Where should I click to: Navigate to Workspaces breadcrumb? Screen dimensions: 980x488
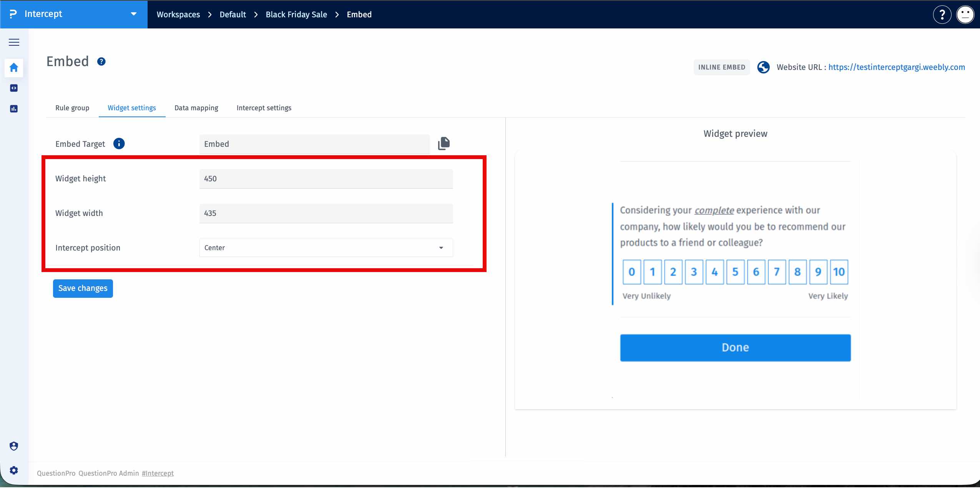(178, 15)
